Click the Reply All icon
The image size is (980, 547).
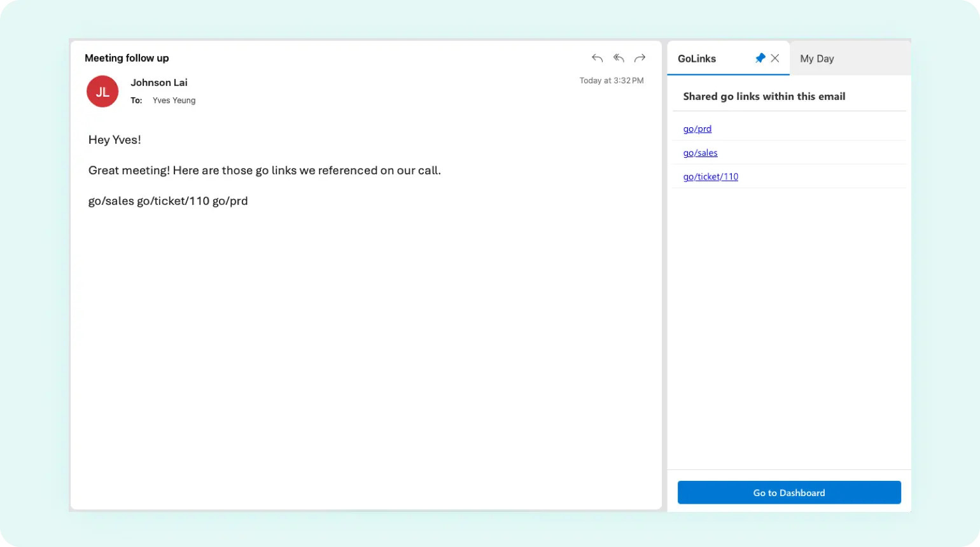click(618, 58)
